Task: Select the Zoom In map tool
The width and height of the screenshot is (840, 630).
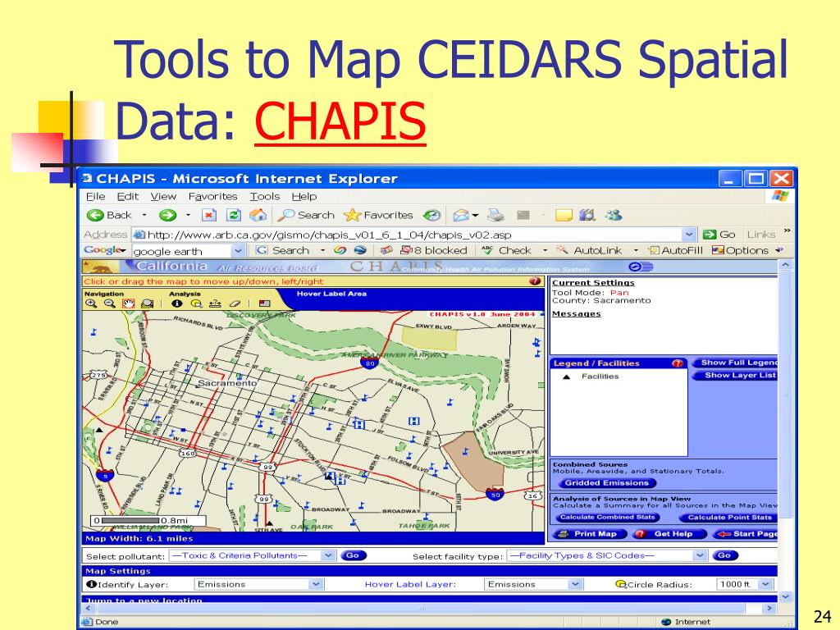Action: (91, 304)
